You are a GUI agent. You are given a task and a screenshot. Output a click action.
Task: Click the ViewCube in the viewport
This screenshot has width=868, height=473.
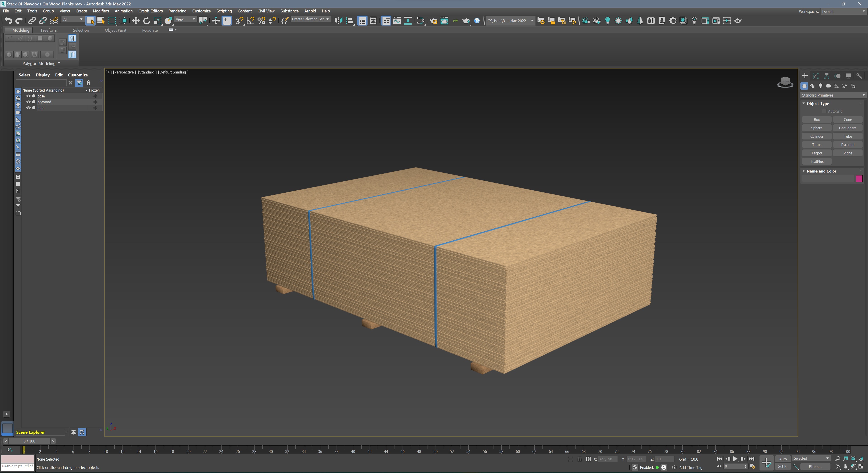tap(785, 82)
